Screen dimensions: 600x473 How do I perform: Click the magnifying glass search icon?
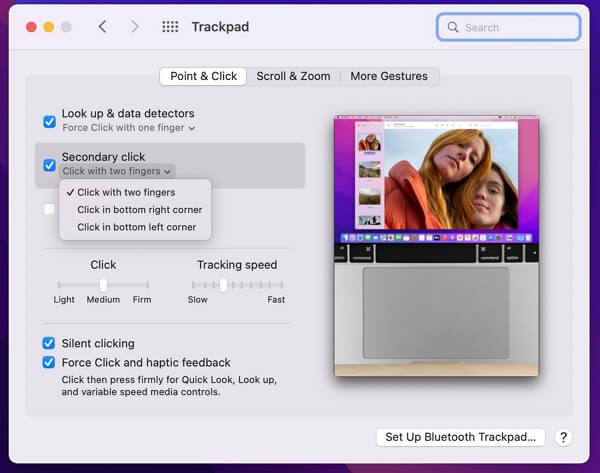click(x=453, y=27)
